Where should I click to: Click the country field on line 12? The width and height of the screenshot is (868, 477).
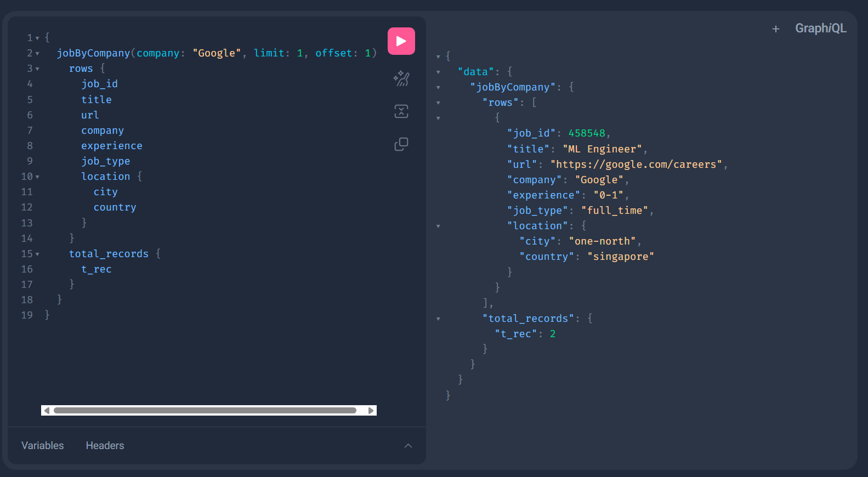(115, 207)
